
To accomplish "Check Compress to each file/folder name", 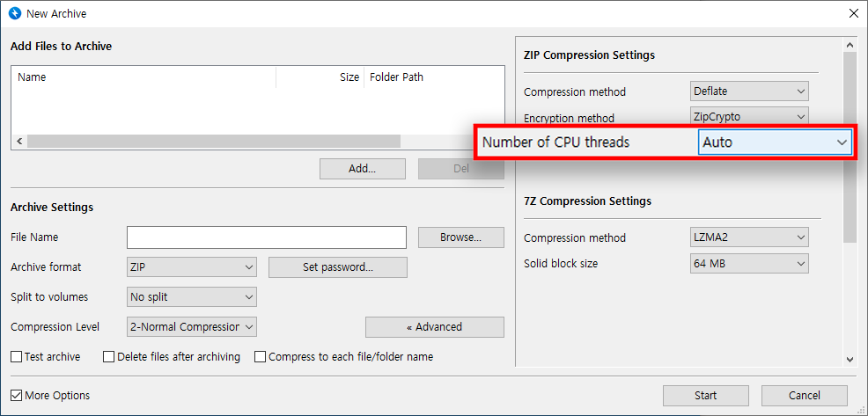I will point(261,357).
